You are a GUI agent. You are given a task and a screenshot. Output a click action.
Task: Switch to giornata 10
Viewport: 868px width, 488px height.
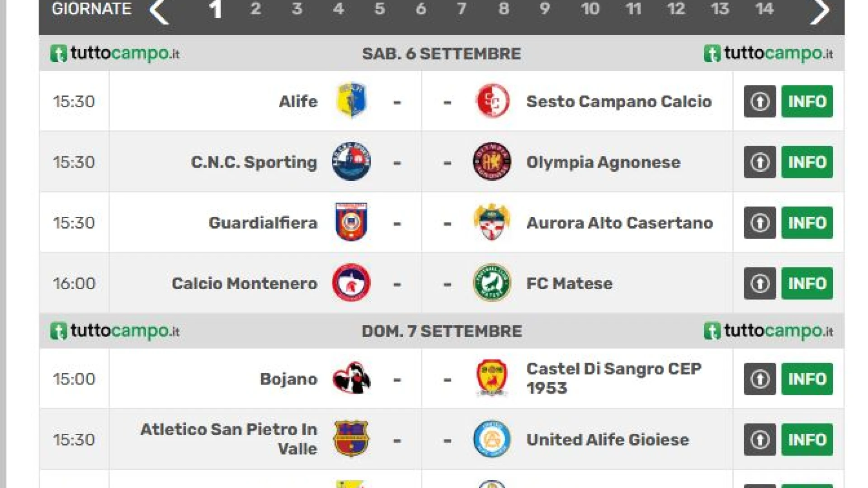pyautogui.click(x=590, y=9)
